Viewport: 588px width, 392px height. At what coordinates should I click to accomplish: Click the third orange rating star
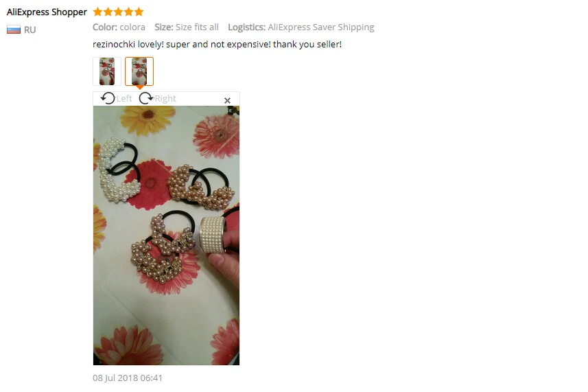(118, 12)
